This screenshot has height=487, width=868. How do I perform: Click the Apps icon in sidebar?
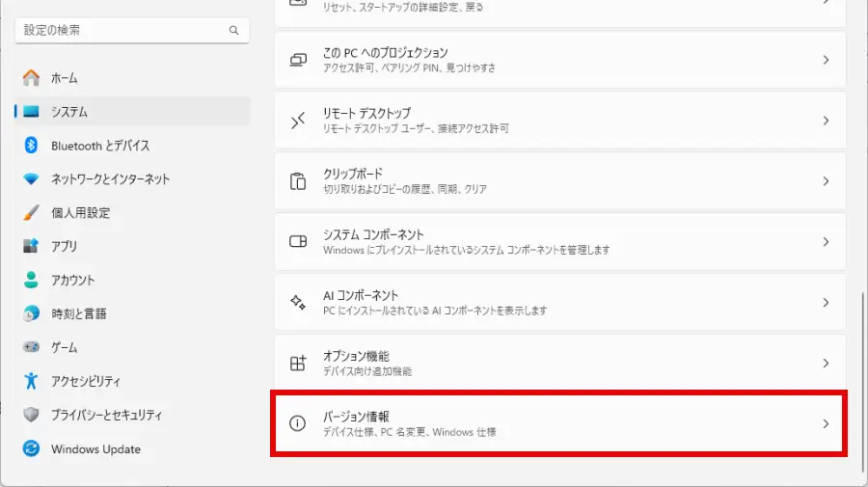click(32, 246)
